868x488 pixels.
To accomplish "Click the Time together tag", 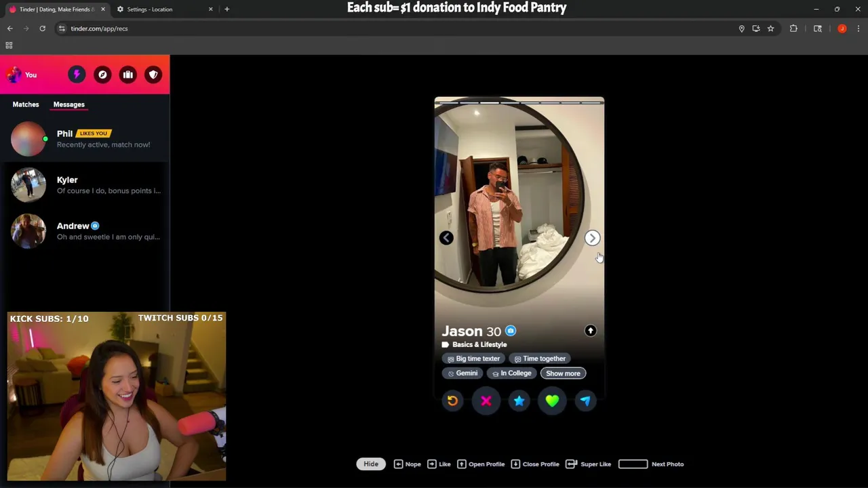I will point(540,359).
